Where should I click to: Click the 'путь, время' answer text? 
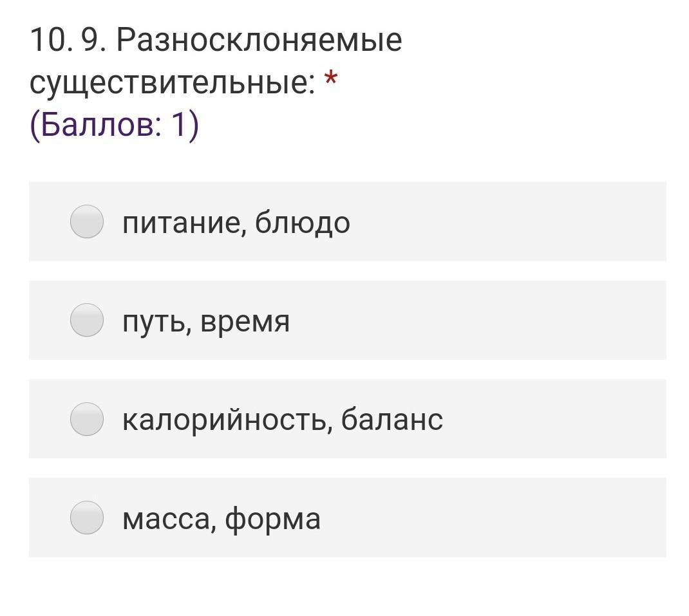[x=206, y=321]
